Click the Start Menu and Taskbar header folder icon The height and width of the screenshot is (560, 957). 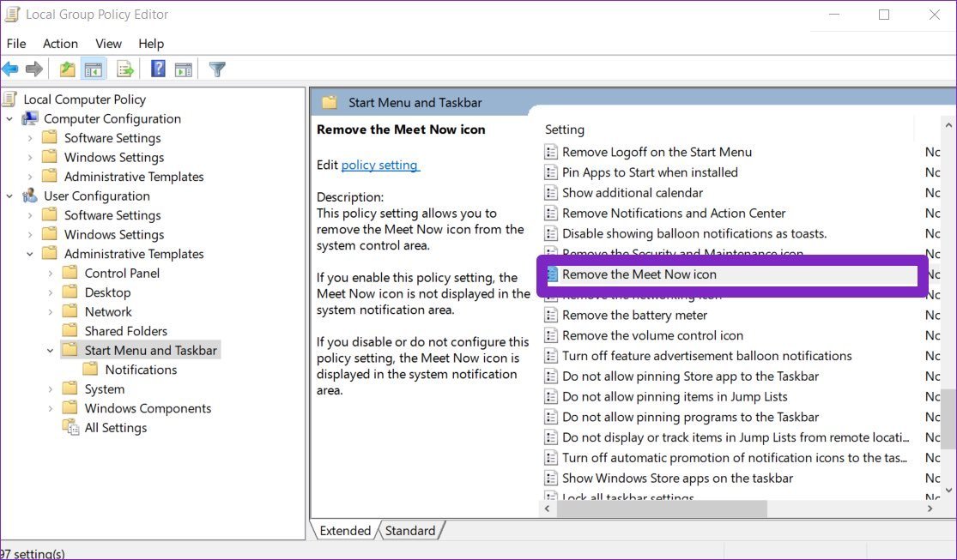click(330, 102)
